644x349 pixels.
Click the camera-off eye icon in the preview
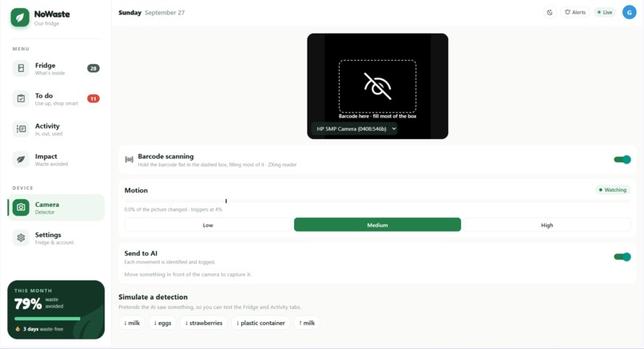377,86
